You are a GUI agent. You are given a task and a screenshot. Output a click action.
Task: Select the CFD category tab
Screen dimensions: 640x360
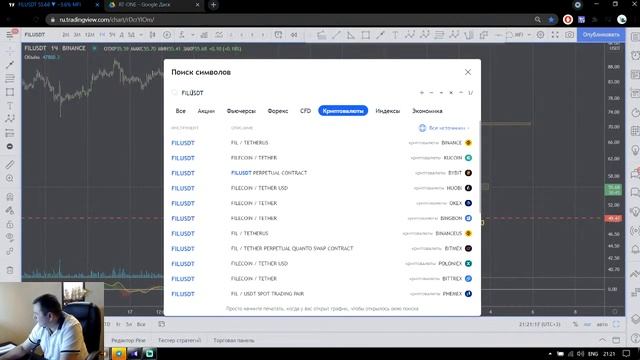(305, 111)
